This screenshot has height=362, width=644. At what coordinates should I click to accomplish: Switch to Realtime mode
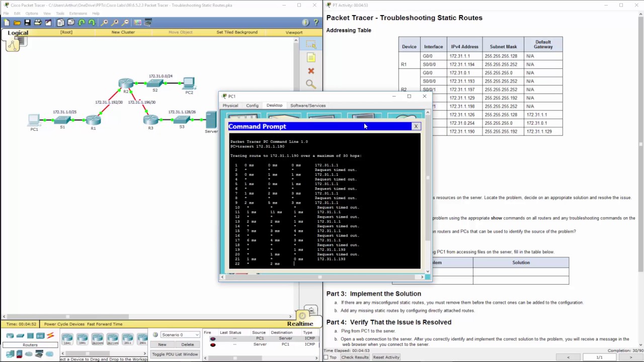tap(300, 324)
